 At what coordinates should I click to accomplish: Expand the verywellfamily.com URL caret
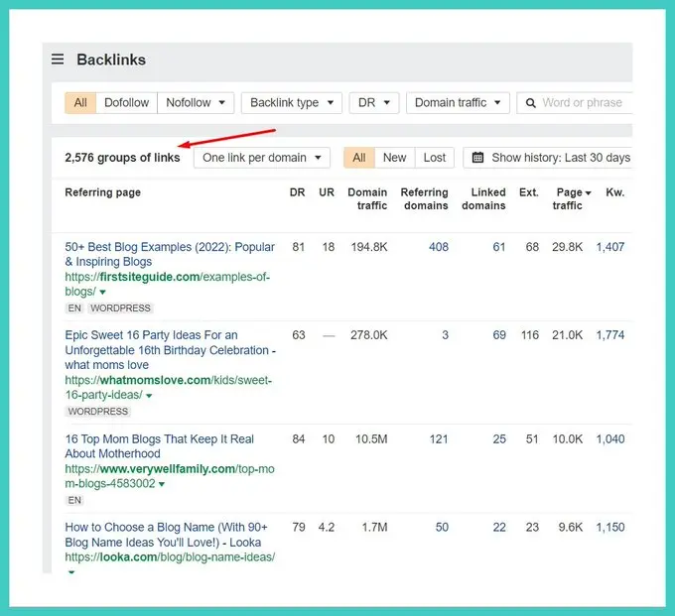tap(162, 484)
